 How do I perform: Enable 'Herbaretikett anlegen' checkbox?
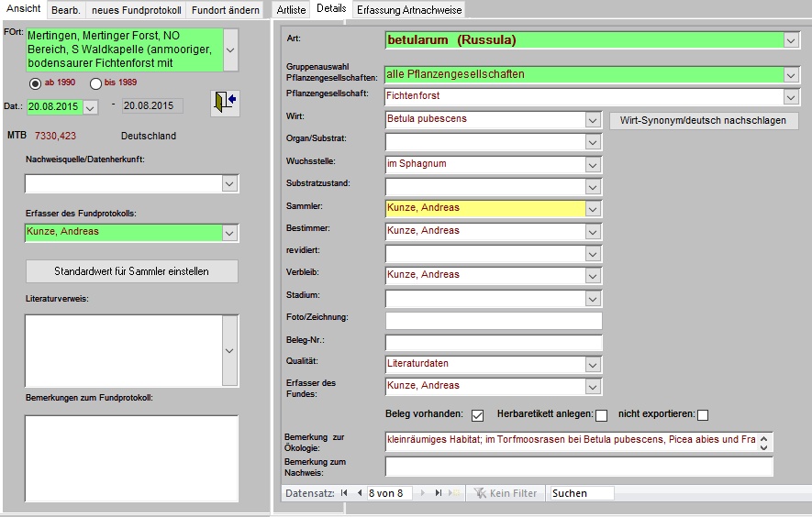point(602,415)
